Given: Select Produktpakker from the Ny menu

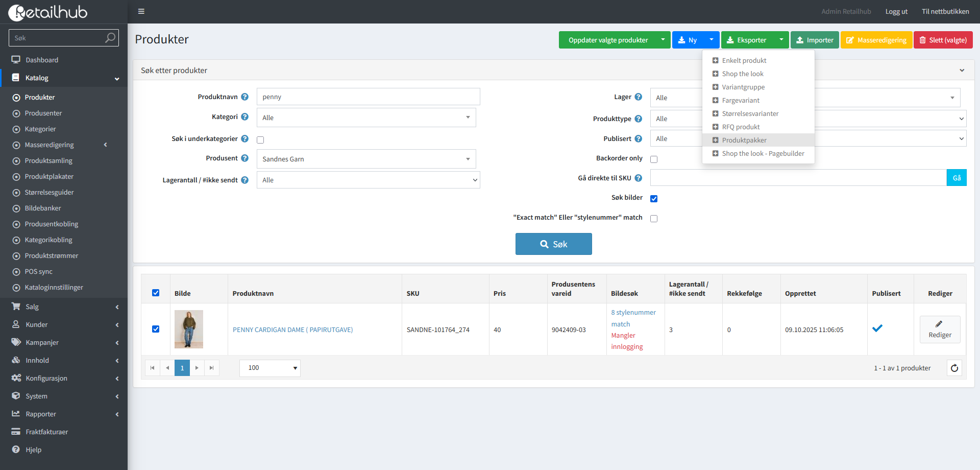Looking at the screenshot, I should point(744,140).
